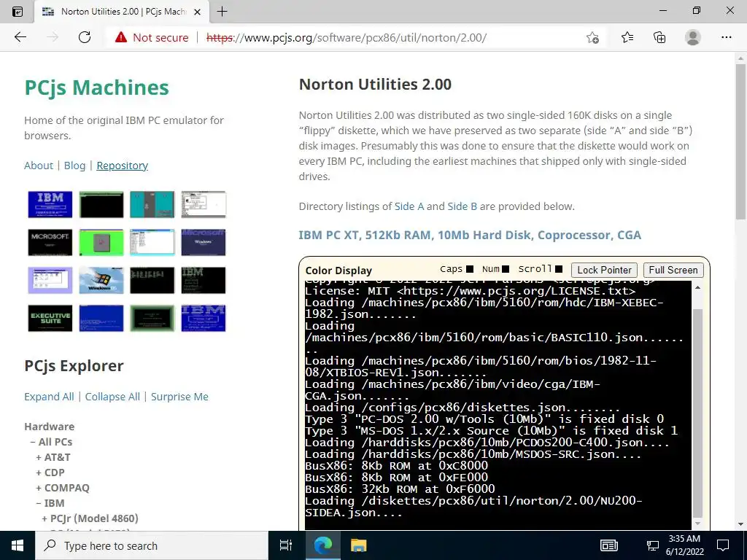The height and width of the screenshot is (560, 747).
Task: Open Task View on the taskbar
Action: point(286,545)
